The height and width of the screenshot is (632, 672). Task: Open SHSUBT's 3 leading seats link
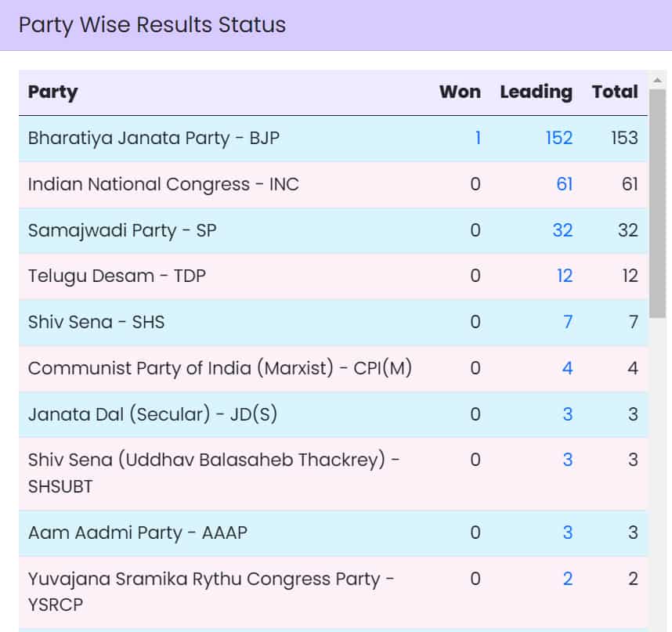pos(567,460)
